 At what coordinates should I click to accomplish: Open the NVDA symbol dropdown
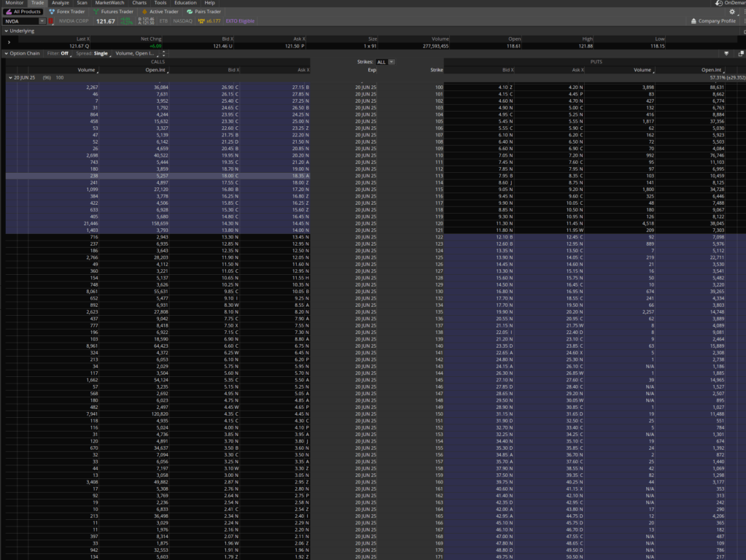point(42,21)
